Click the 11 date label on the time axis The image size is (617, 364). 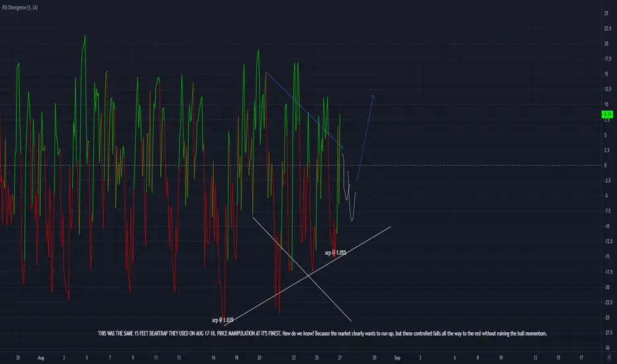pos(156,357)
